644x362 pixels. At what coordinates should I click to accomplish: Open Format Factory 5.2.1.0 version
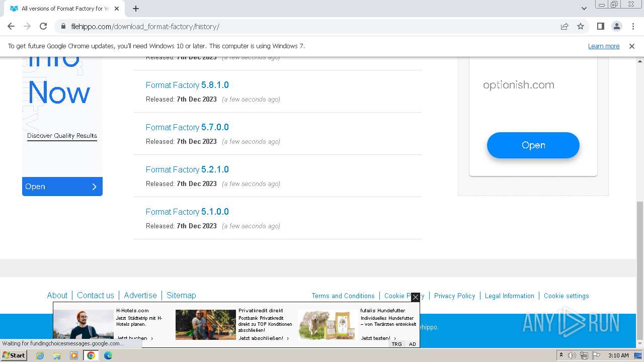(187, 169)
